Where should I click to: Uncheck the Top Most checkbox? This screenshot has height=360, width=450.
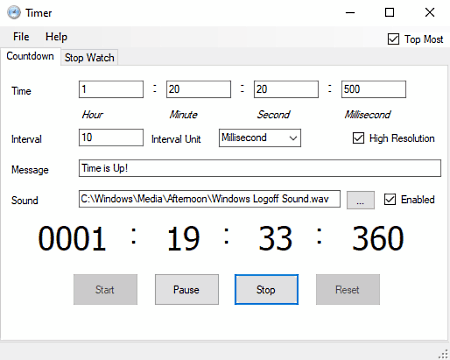pyautogui.click(x=393, y=39)
